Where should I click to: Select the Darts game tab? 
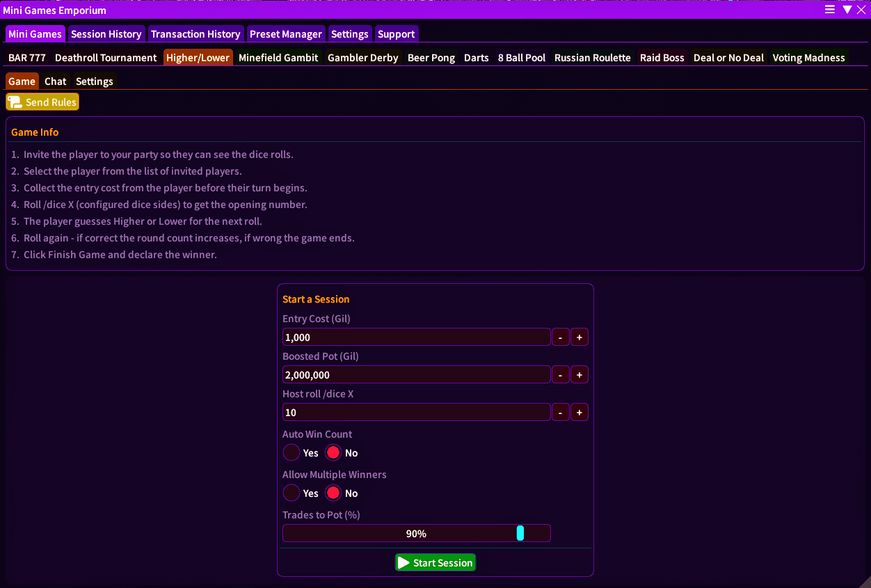[477, 58]
